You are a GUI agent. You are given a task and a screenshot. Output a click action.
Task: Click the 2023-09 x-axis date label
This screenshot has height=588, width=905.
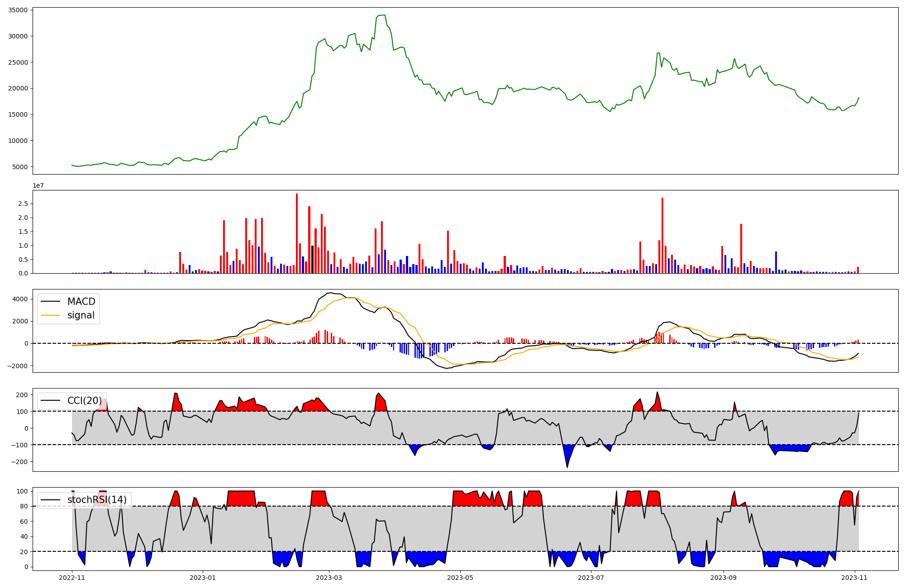click(724, 578)
